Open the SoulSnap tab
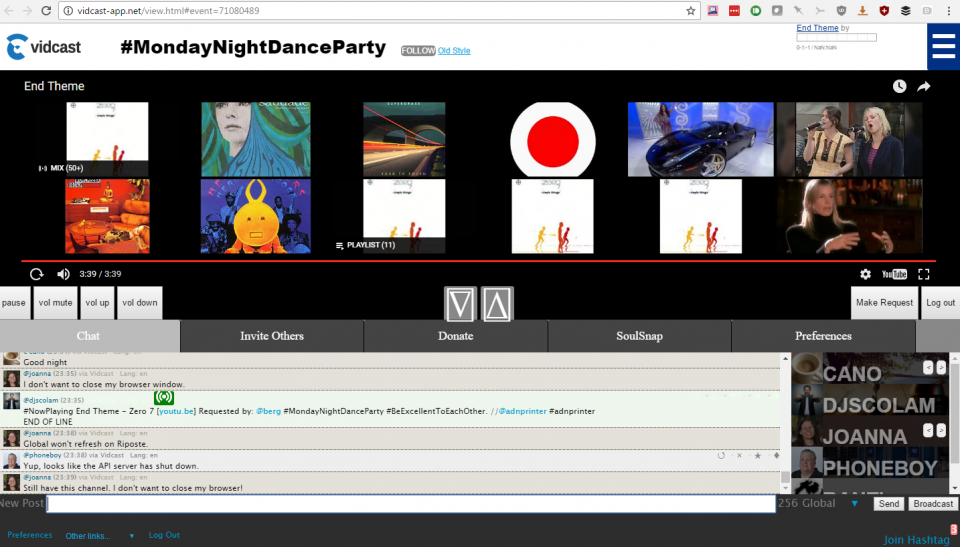Viewport: 960px width, 547px height. pos(639,336)
